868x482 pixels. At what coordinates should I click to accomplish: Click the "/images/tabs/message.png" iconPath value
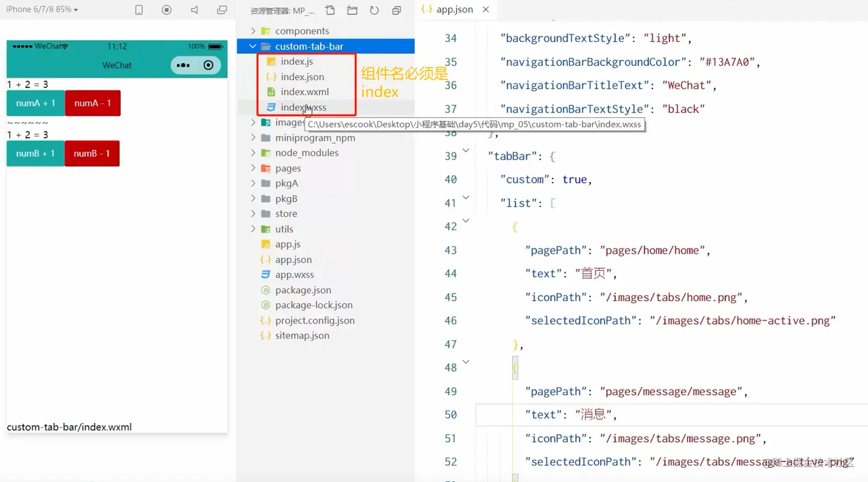[680, 438]
